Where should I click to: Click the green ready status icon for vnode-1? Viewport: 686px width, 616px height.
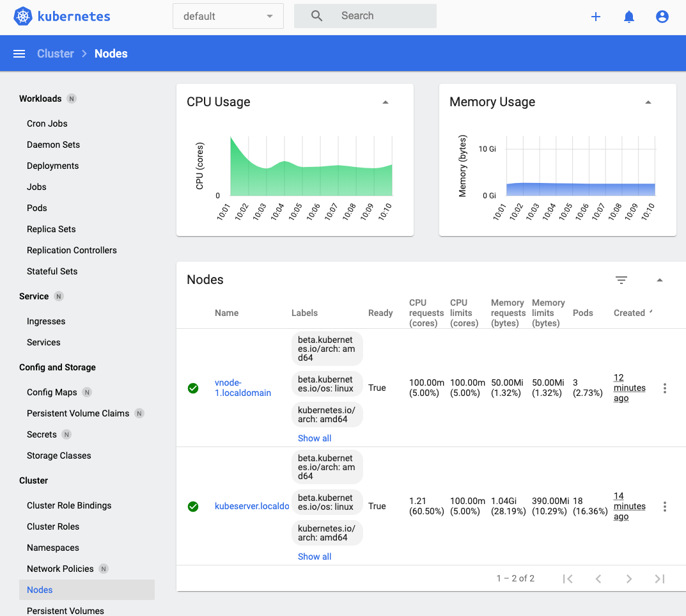point(193,388)
